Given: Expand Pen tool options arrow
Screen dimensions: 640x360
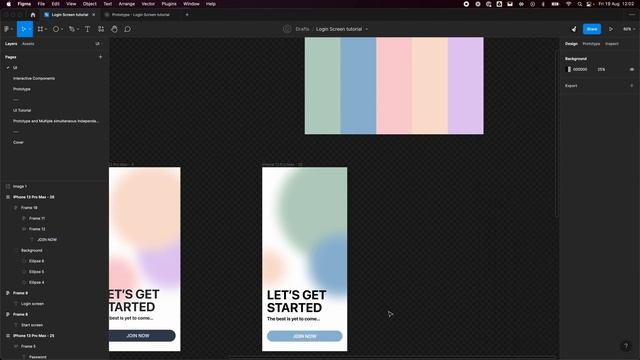Looking at the screenshot, I should [x=78, y=29].
